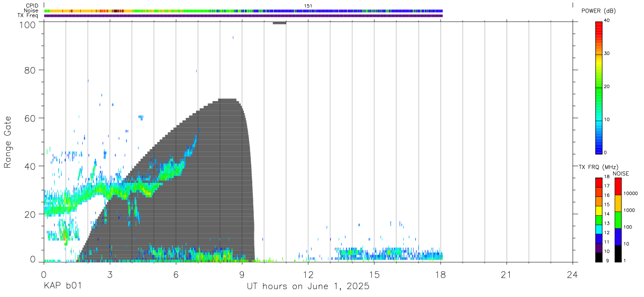Click the multicolored Noise strip above the plot

(x=243, y=10)
